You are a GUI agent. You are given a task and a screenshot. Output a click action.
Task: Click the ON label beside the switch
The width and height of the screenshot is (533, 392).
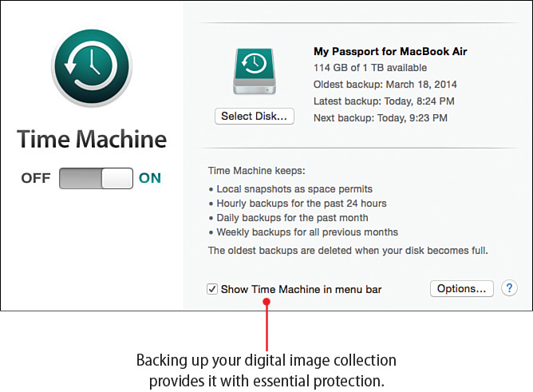coord(150,178)
